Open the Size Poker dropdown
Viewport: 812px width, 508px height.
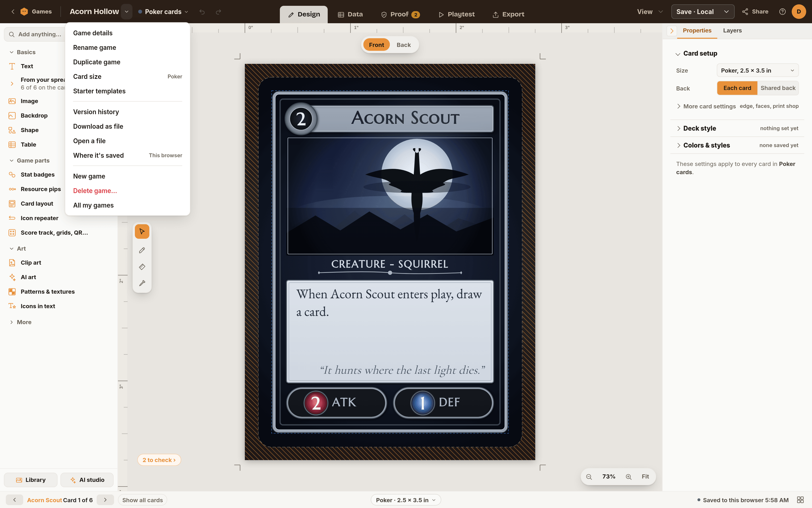click(758, 71)
